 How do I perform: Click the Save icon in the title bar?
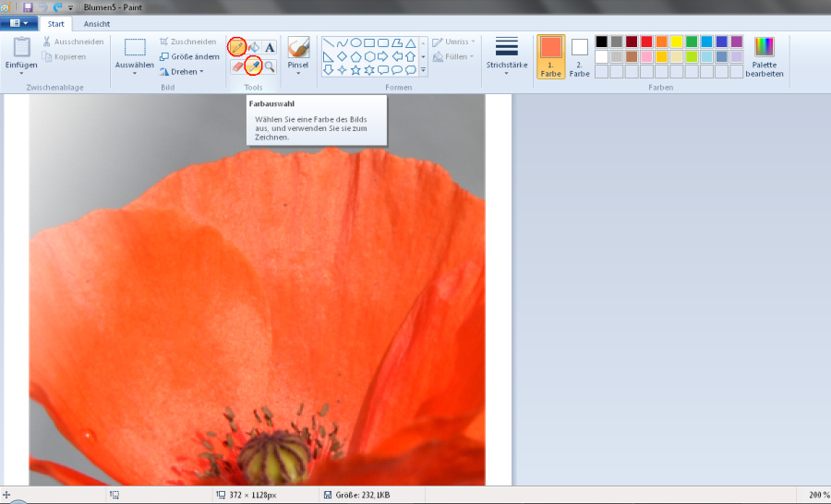[x=28, y=6]
